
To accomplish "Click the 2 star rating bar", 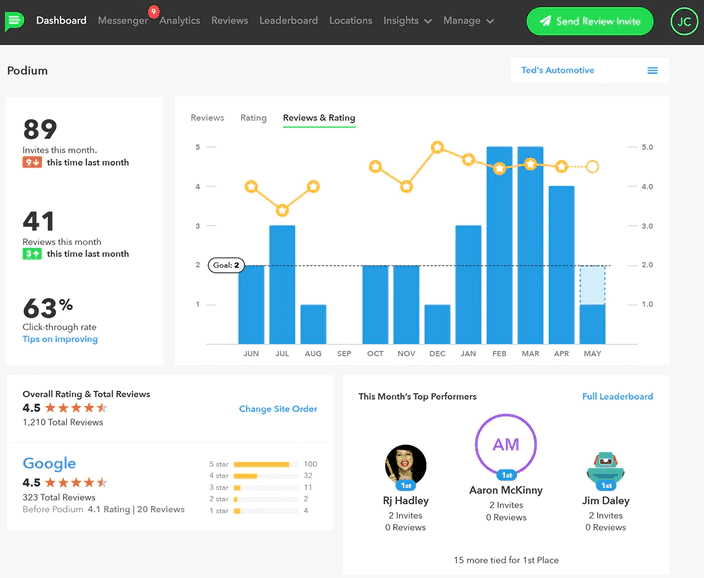I will tap(266, 499).
